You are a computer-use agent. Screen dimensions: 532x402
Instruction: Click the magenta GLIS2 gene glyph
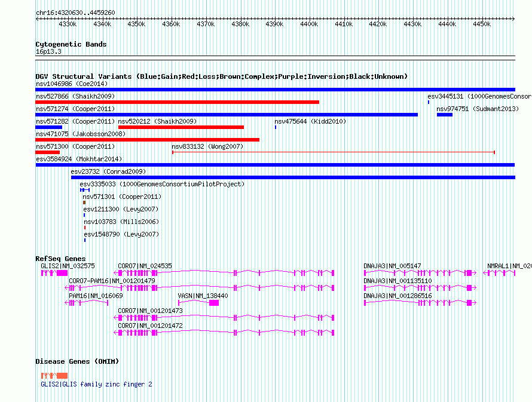54,273
